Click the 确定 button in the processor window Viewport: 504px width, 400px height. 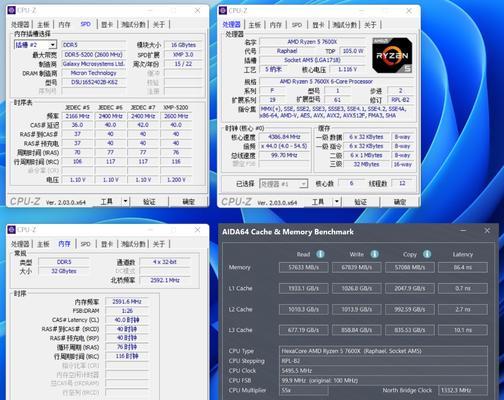coord(400,202)
